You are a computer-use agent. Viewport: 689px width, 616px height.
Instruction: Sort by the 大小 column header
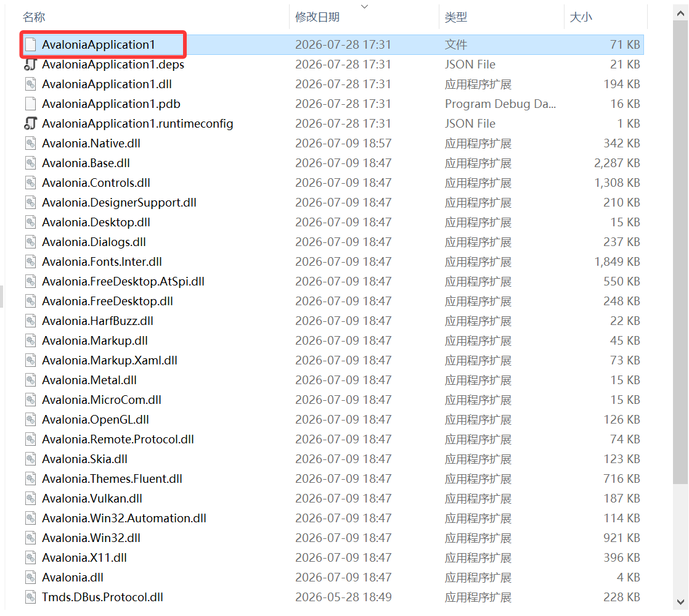pos(581,17)
